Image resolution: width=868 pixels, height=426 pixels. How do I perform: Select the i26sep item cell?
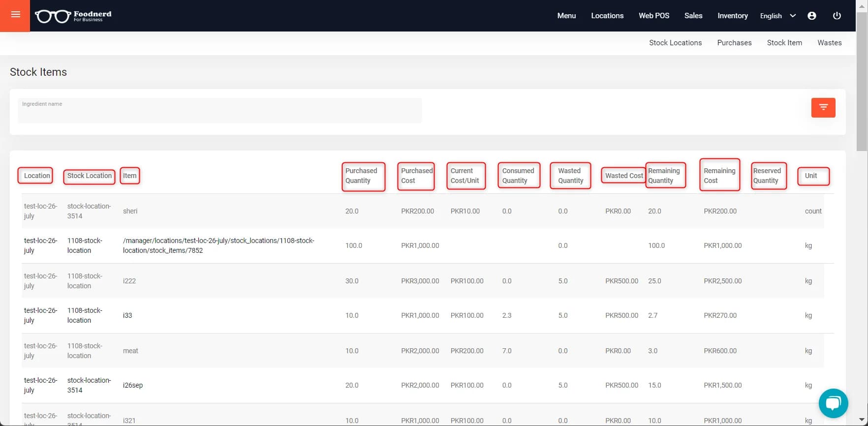pyautogui.click(x=133, y=385)
